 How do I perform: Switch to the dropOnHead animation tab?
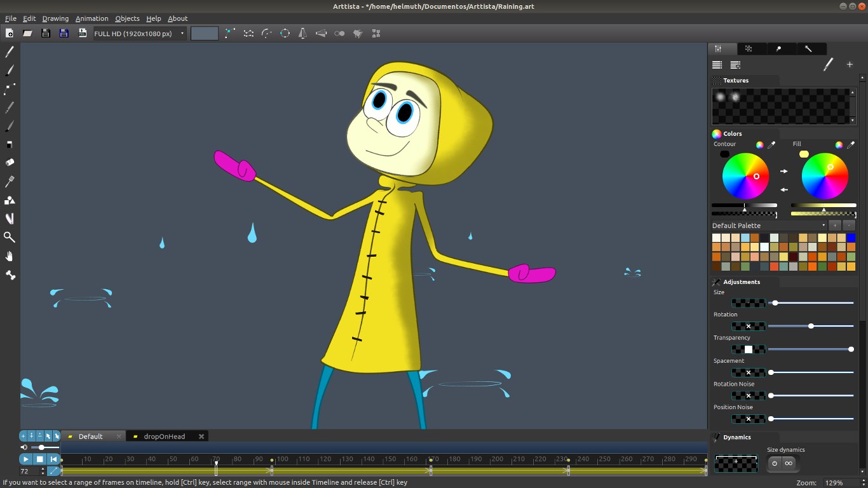point(164,436)
